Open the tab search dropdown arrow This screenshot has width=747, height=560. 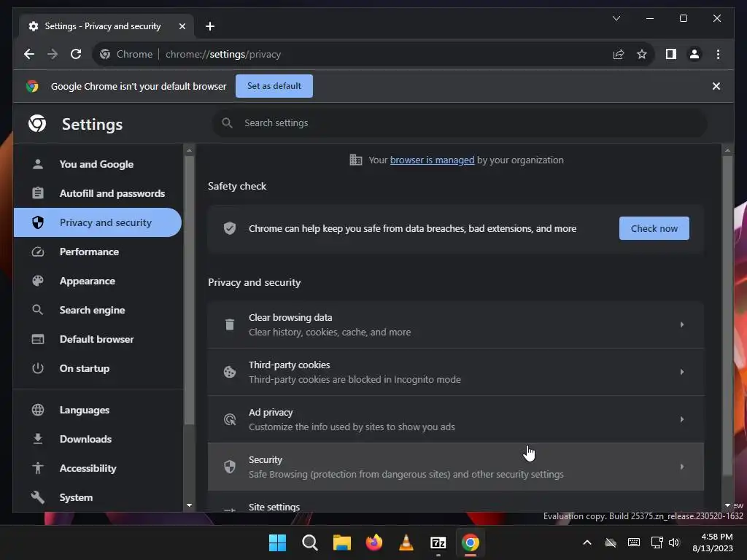coord(616,18)
